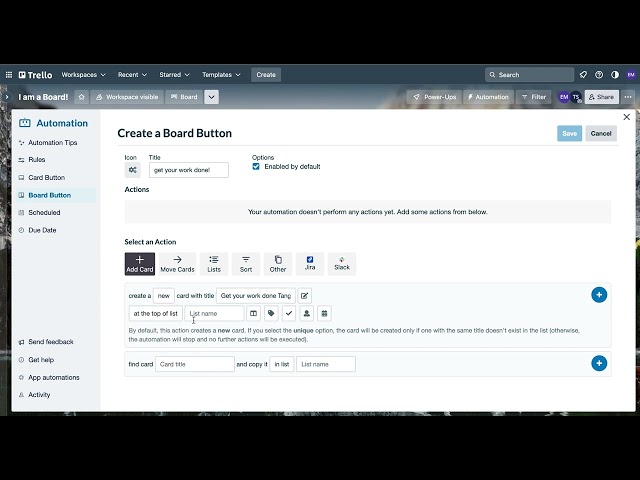Change the button icon gears picker
Image resolution: width=640 pixels, height=480 pixels.
(133, 170)
